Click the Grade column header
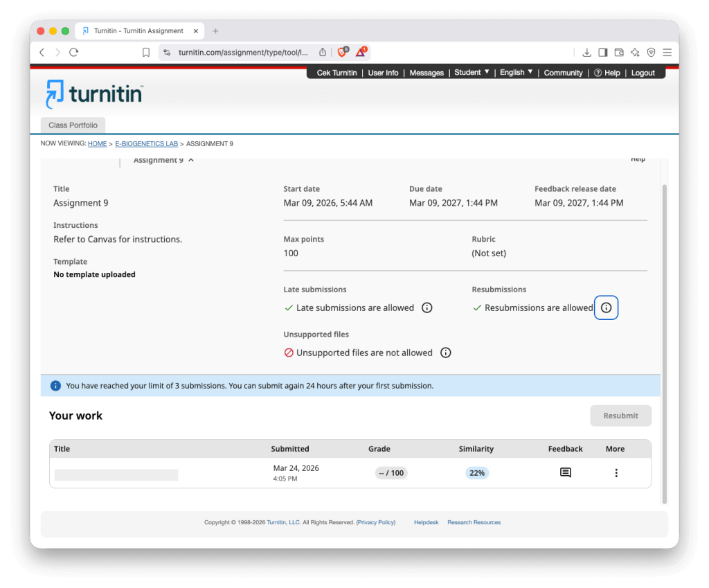Screen dimensions: 709x588 (x=379, y=449)
